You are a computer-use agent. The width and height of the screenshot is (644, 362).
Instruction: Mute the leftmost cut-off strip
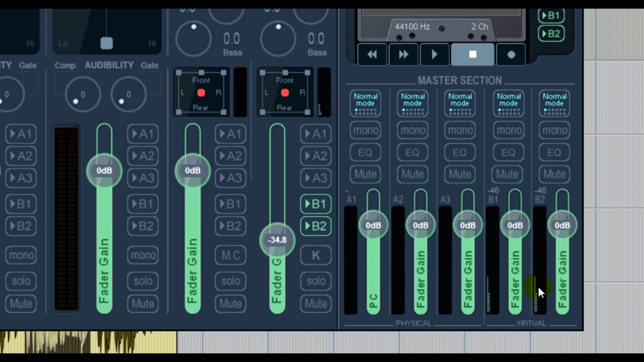pos(21,304)
